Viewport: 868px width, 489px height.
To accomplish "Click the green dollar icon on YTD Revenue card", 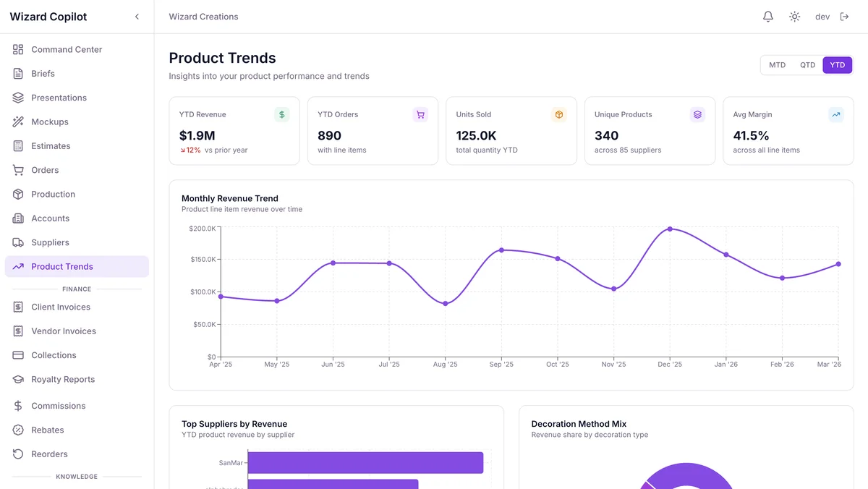I will [281, 114].
